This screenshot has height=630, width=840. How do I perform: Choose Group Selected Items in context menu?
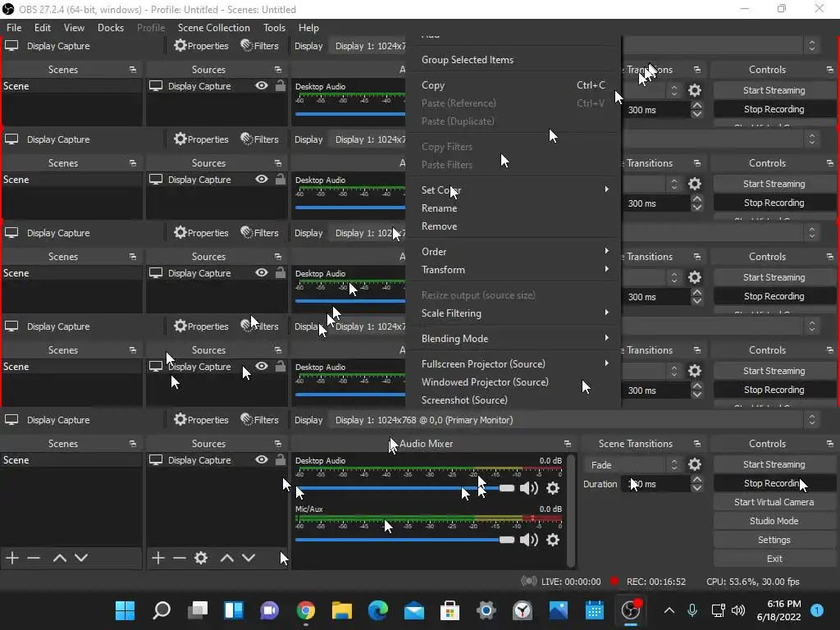point(514,59)
